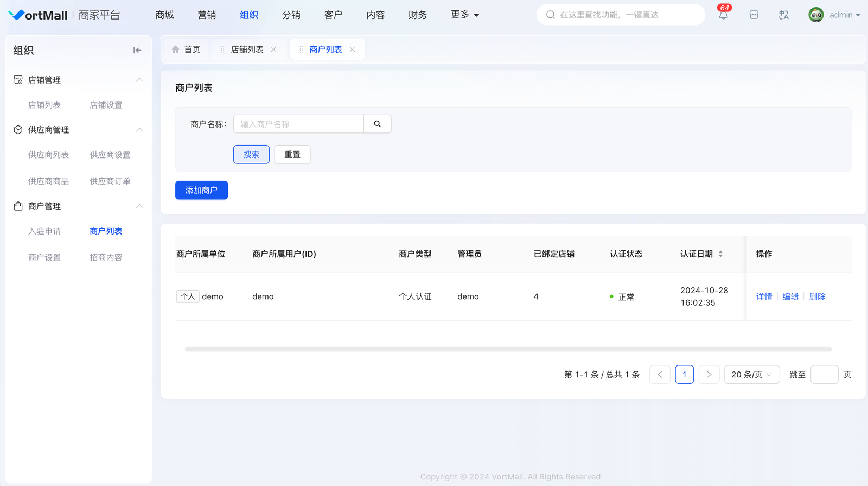Viewport: 868px width, 486px height.
Task: Open the 财务 top menu
Action: (x=417, y=15)
